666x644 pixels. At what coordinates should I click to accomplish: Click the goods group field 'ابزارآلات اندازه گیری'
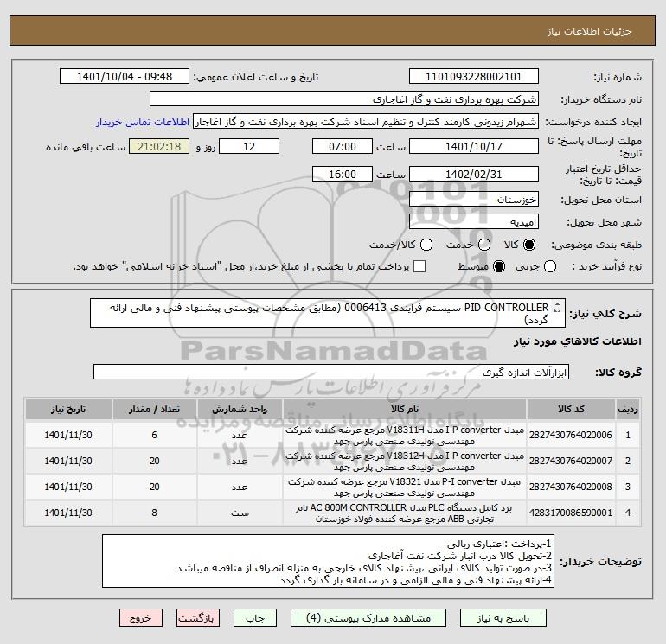point(331,372)
